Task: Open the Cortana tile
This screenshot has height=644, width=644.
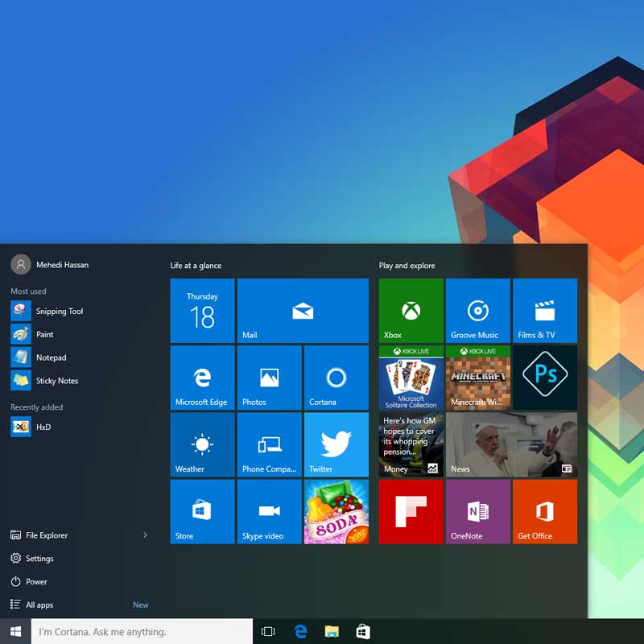Action: click(336, 378)
